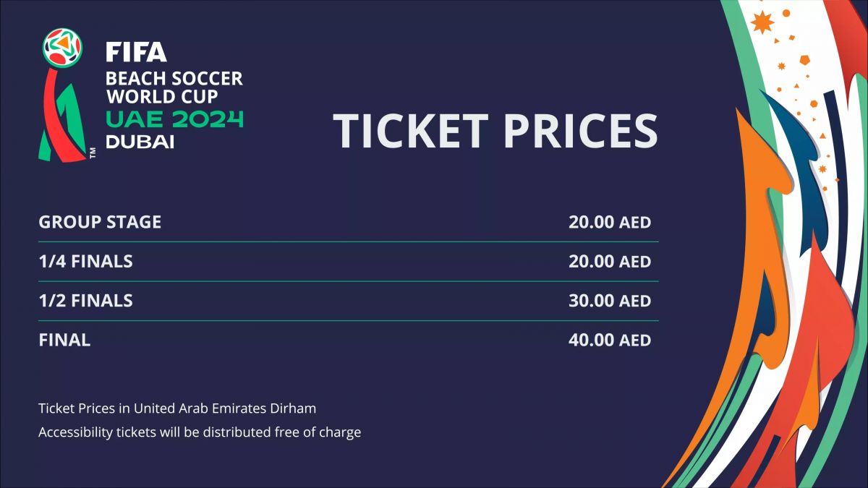This screenshot has height=488, width=868.
Task: Click the FIFA wordmark
Action: click(136, 52)
